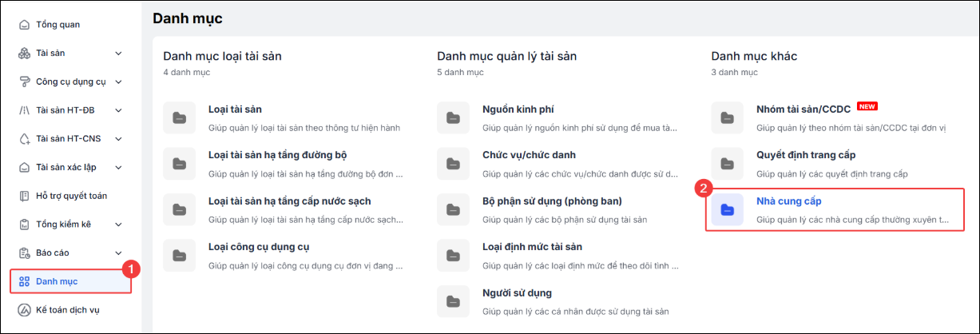Expand the Tổng kiểm kê chevron
This screenshot has width=980, height=334.
pyautogui.click(x=118, y=225)
